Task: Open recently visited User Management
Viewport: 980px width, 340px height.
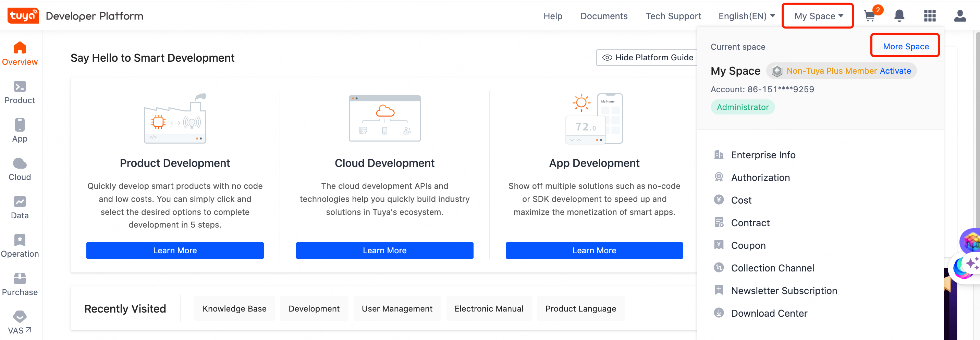Action: (397, 308)
